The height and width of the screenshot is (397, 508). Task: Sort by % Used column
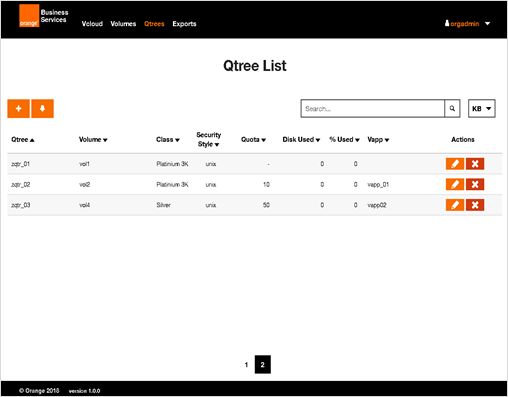point(344,140)
